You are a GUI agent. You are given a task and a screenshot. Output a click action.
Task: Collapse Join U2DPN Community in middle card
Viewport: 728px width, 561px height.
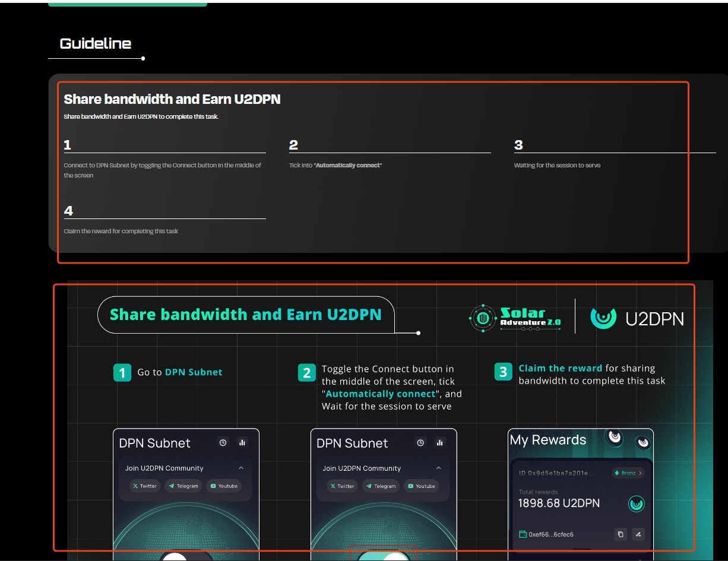point(439,468)
